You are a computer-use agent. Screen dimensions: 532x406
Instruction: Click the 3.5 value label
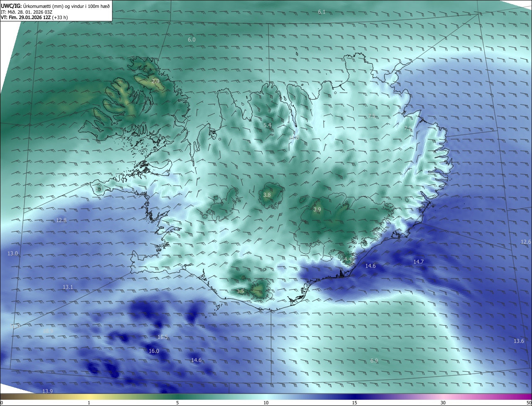point(240,291)
